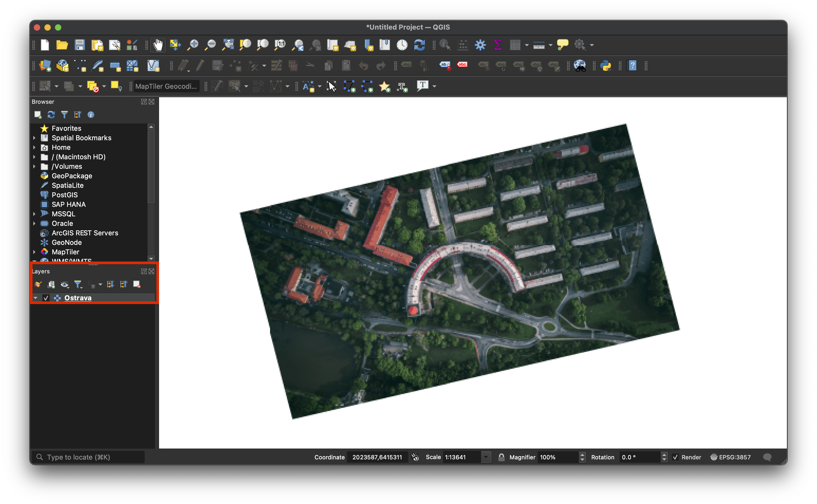Open the Processing Toolbox gear icon
This screenshot has width=817, height=504.
point(480,45)
